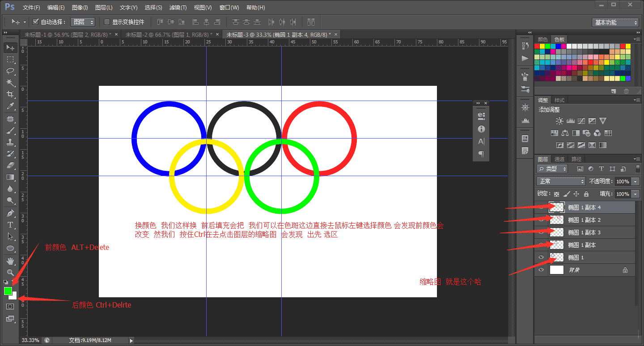The image size is (644, 346).
Task: Open the 正常 blend mode dropdown
Action: (560, 181)
